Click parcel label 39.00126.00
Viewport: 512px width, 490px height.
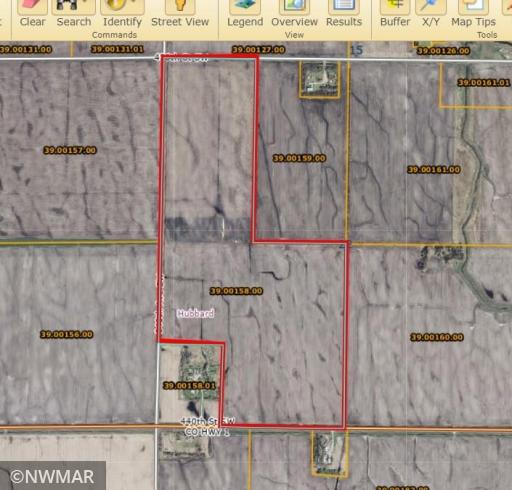click(x=444, y=51)
